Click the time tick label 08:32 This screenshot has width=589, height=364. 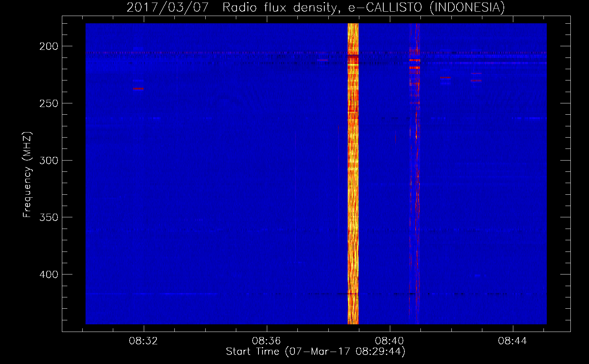click(x=143, y=341)
